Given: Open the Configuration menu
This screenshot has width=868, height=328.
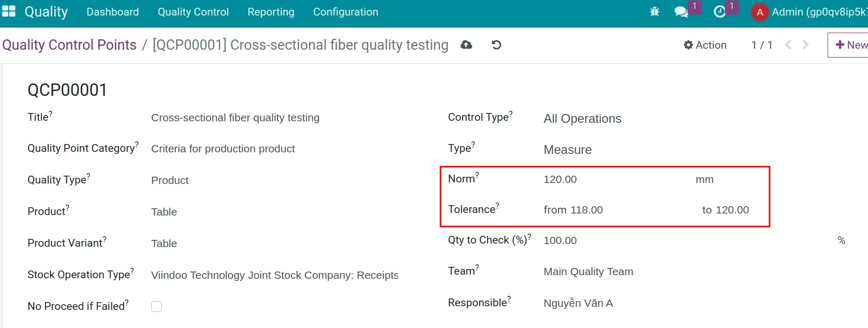Looking at the screenshot, I should [346, 12].
